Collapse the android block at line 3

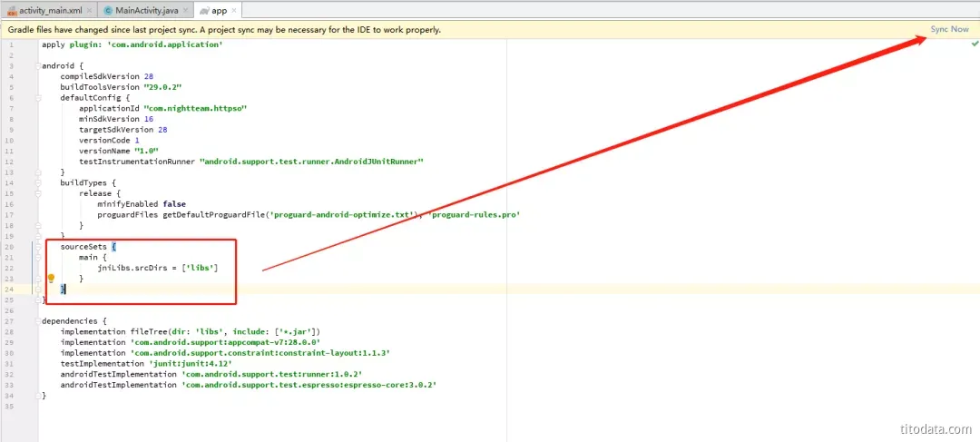tap(39, 65)
